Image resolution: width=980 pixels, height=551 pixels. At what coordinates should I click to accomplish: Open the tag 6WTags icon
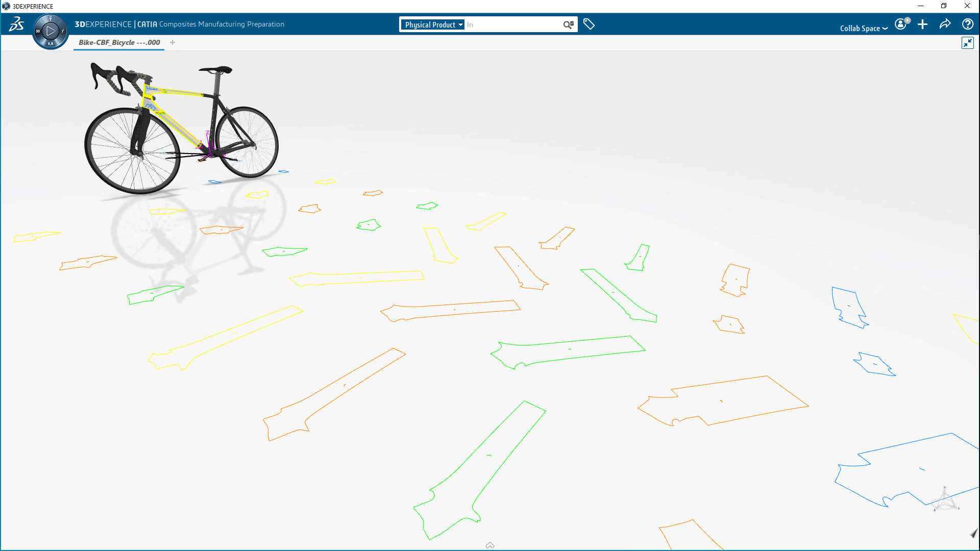tap(589, 24)
